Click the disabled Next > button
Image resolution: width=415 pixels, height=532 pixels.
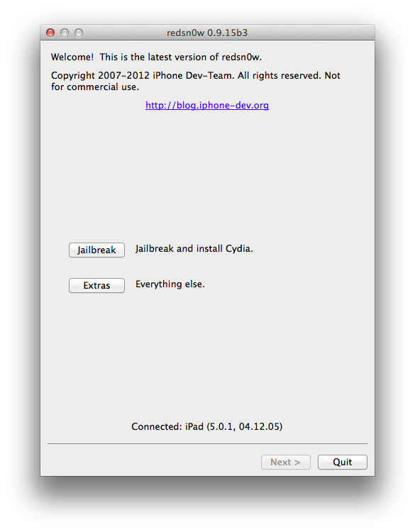286,462
